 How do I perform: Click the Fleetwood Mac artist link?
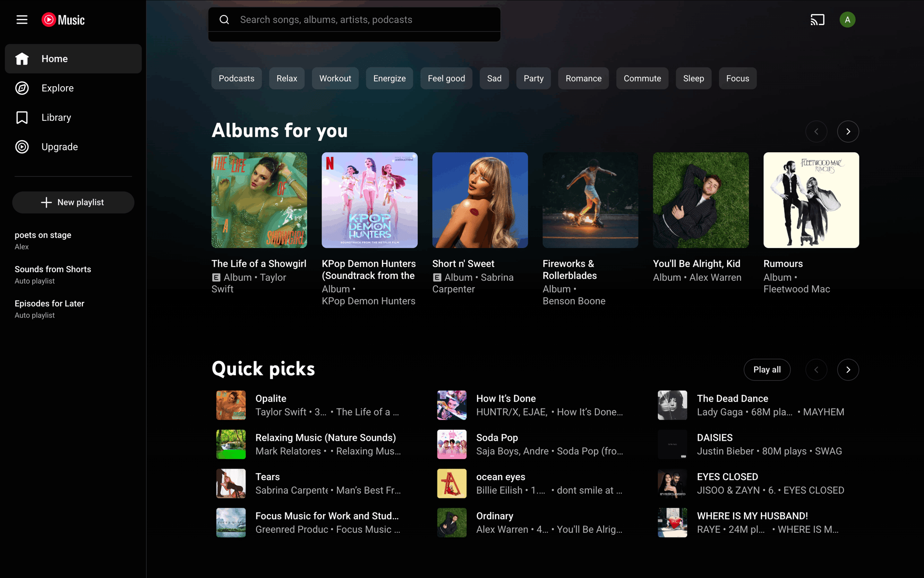click(796, 289)
